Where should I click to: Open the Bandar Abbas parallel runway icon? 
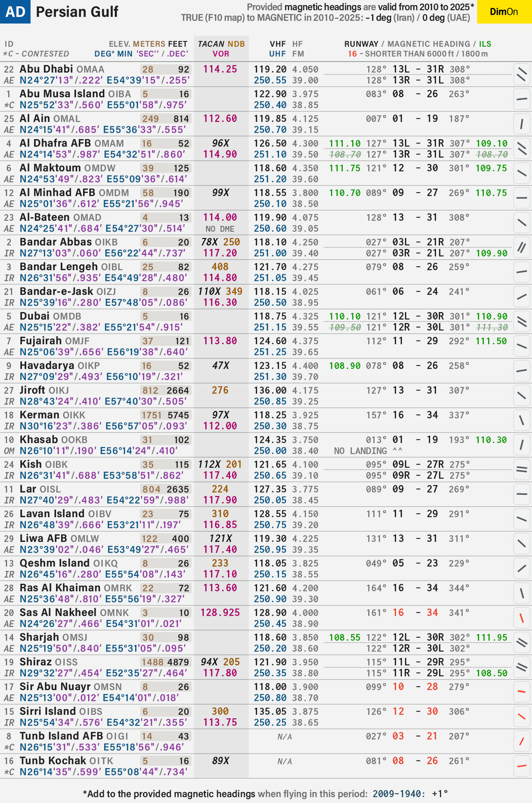522,247
